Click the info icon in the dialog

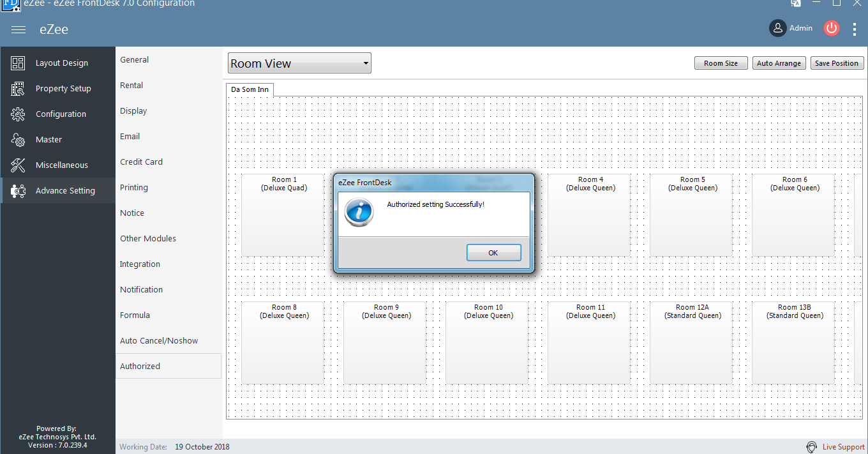pos(358,211)
